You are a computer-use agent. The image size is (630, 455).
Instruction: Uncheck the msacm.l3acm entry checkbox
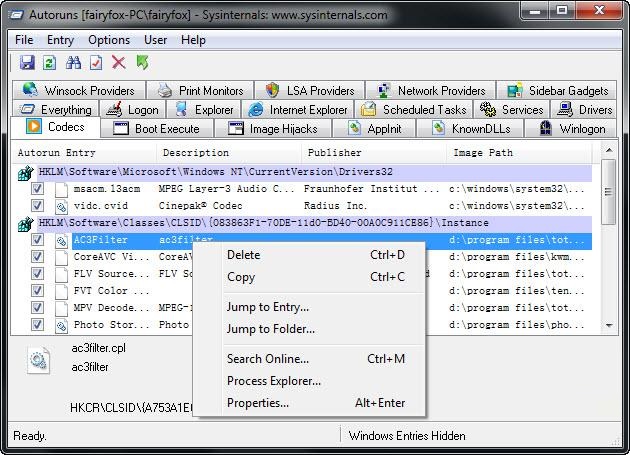(37, 189)
